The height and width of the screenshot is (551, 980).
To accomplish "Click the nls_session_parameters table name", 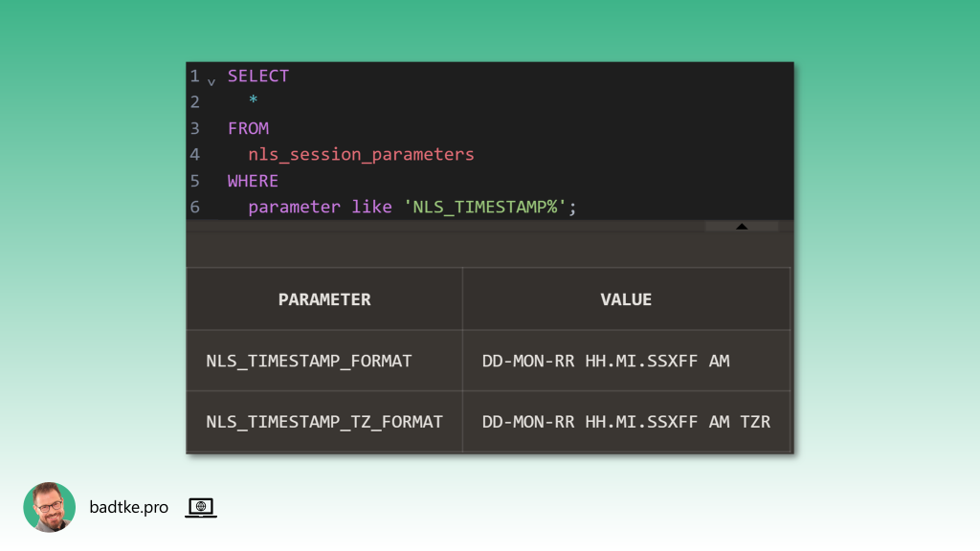I will point(361,154).
